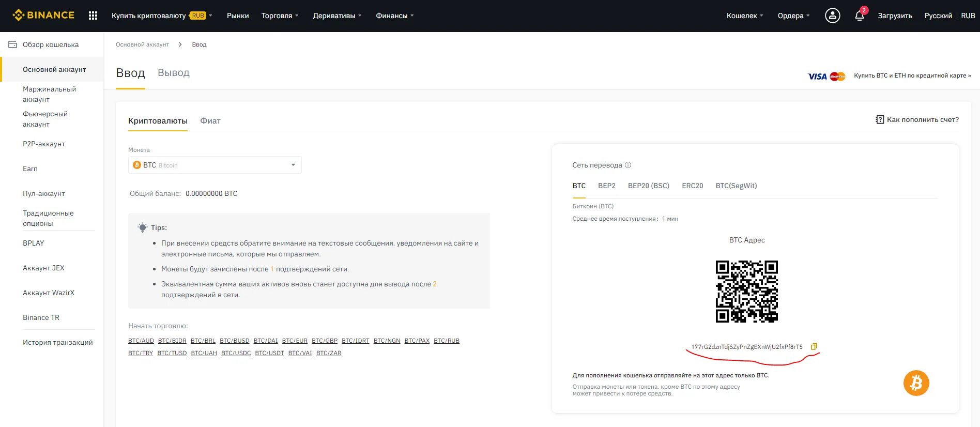The height and width of the screenshot is (427, 980).
Task: Open the BTC/AUD trading pair link
Action: pos(141,341)
